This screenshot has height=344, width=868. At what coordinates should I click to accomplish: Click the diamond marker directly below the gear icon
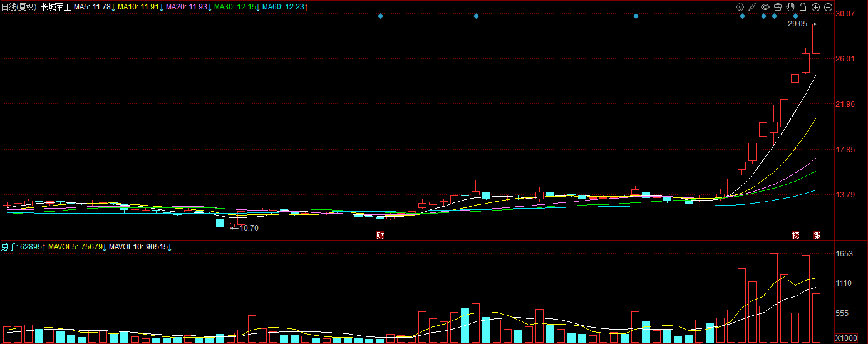tap(742, 16)
